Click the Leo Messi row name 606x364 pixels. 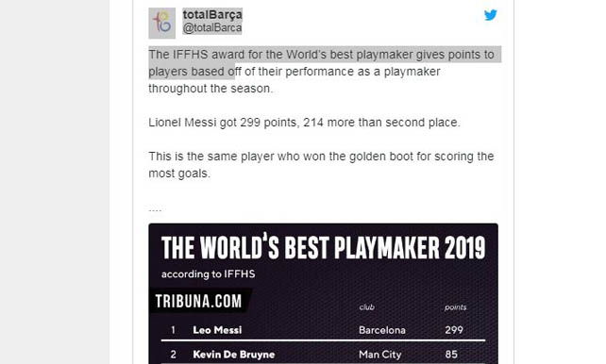click(x=218, y=330)
